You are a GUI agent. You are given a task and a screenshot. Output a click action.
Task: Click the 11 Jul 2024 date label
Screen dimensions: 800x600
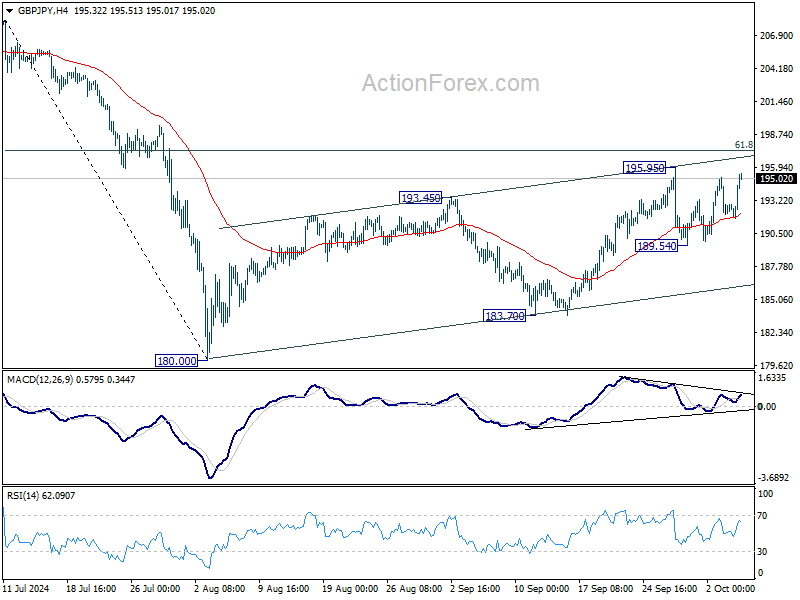26,588
